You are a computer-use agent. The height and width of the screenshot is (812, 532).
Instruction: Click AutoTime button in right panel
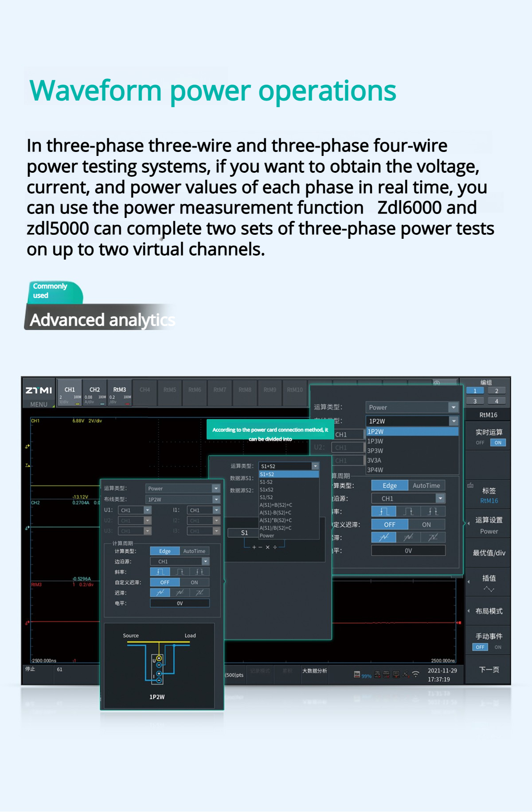pyautogui.click(x=426, y=486)
